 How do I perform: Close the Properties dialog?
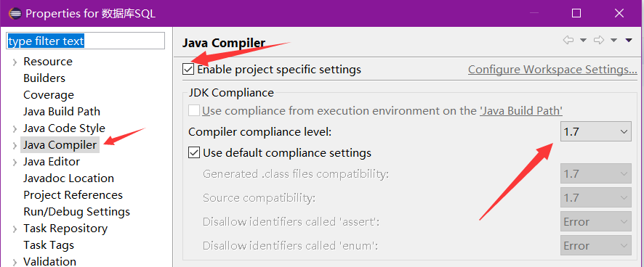pyautogui.click(x=619, y=14)
